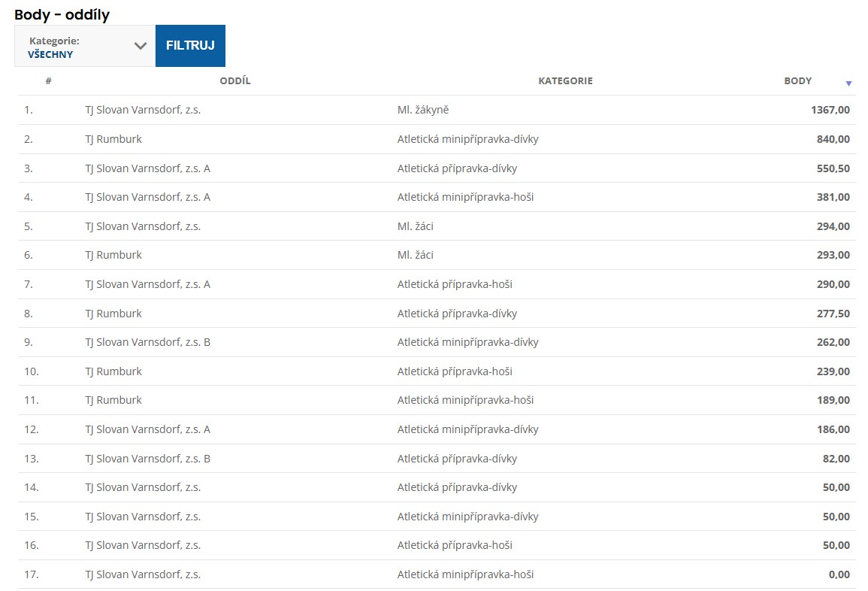
Task: Click the 0,00 points value
Action: (838, 574)
